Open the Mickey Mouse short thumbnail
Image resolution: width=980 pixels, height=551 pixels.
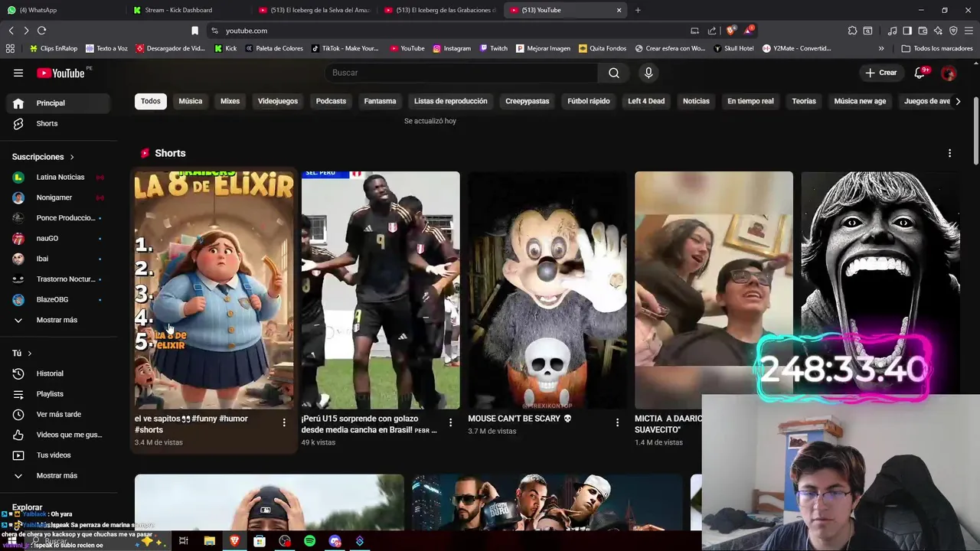click(547, 290)
